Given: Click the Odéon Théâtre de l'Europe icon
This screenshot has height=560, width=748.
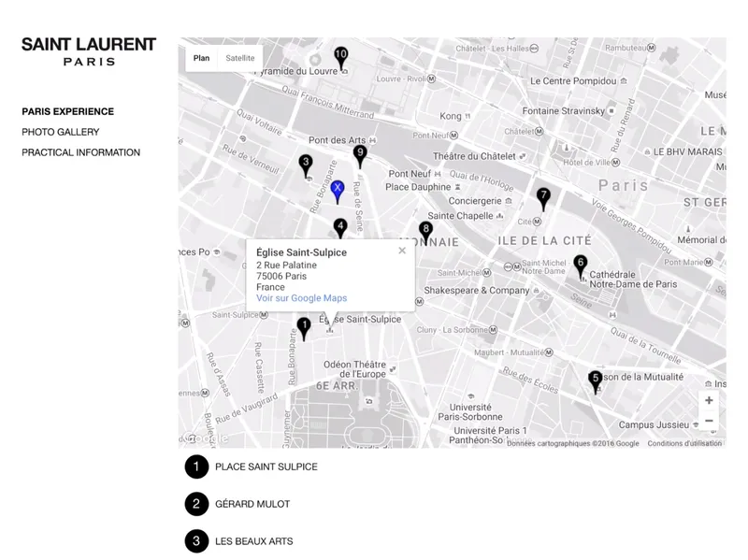Looking at the screenshot, I should click(x=393, y=369).
